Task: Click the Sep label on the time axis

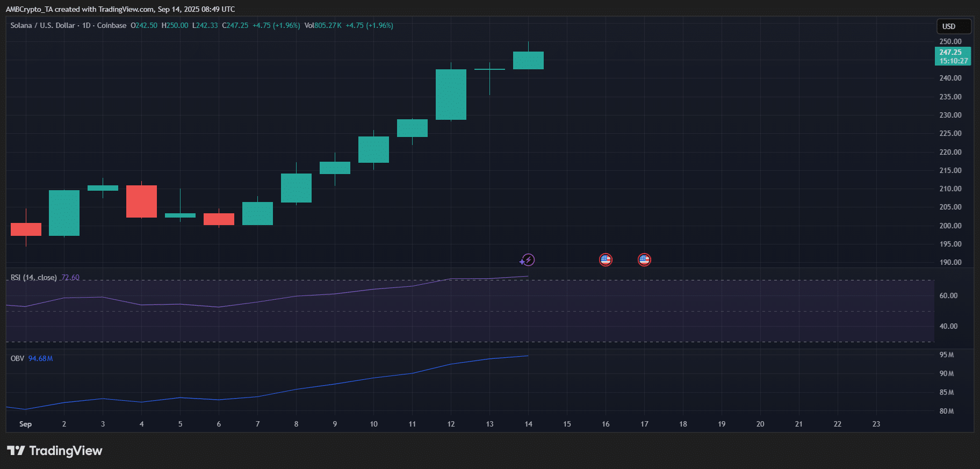Action: pyautogui.click(x=25, y=424)
